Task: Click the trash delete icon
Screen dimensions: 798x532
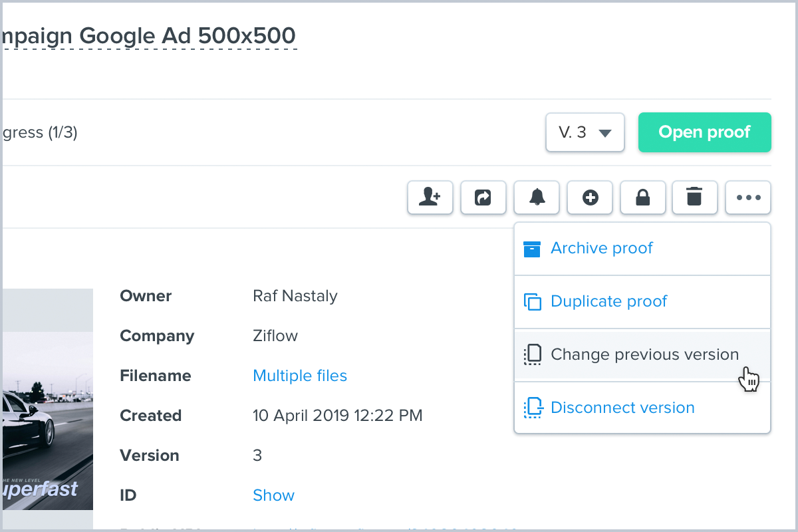Action: pyautogui.click(x=694, y=198)
